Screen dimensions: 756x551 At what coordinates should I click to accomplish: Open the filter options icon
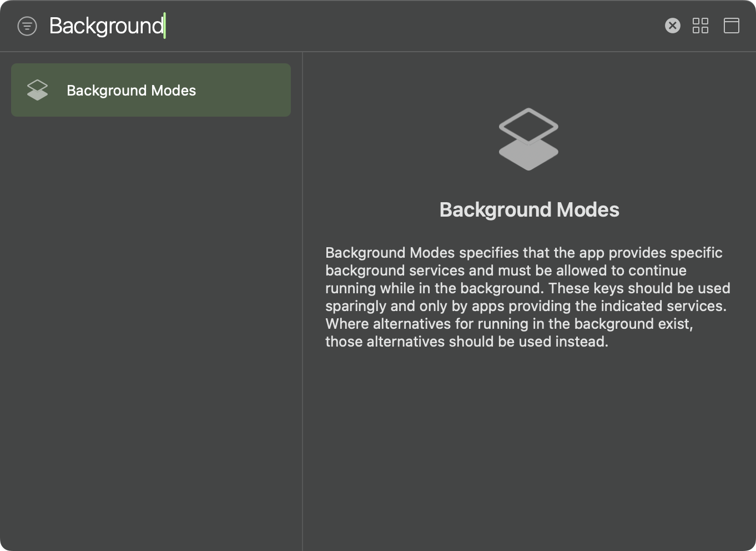[x=27, y=26]
